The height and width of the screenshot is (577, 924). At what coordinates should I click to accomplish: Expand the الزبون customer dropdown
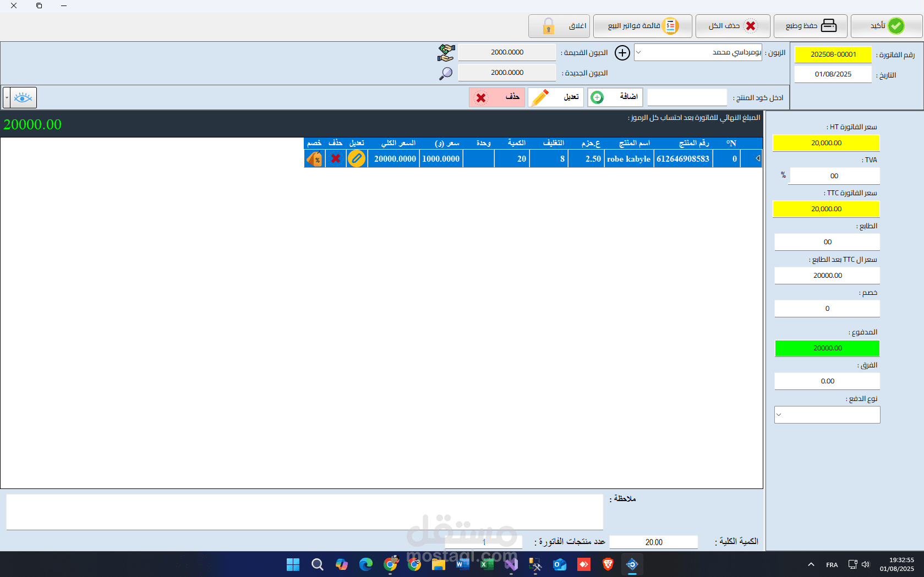click(x=638, y=52)
